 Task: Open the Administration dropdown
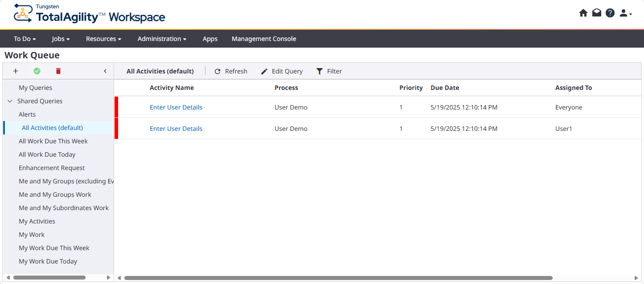click(162, 39)
